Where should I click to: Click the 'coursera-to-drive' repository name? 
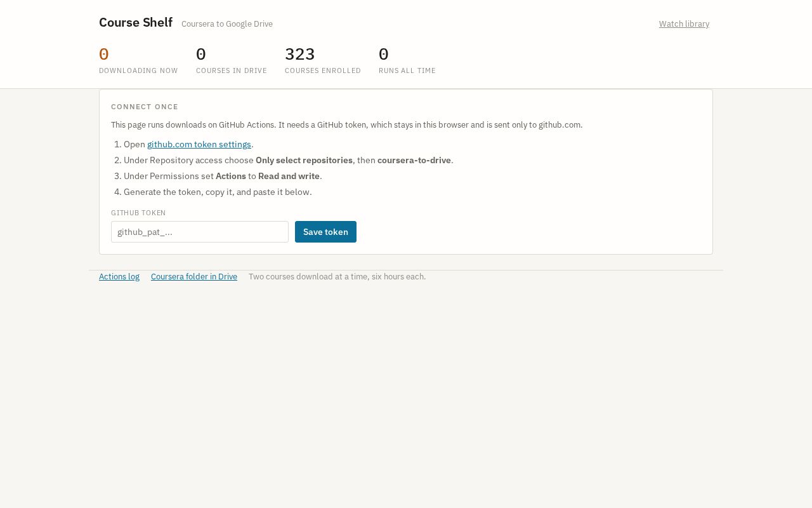(x=414, y=160)
